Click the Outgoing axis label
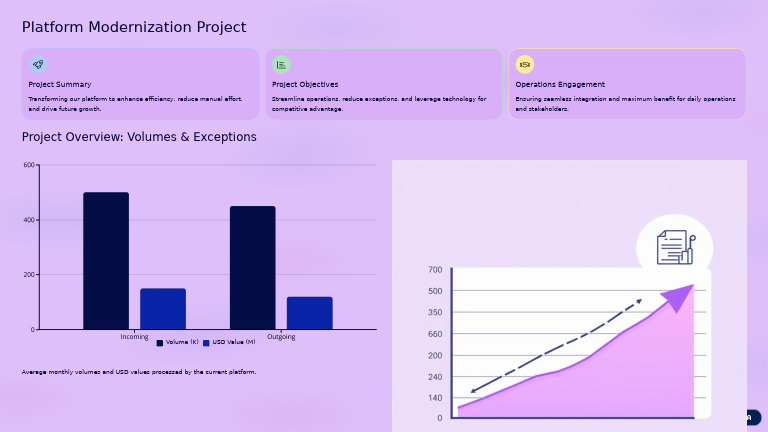 [x=281, y=336]
